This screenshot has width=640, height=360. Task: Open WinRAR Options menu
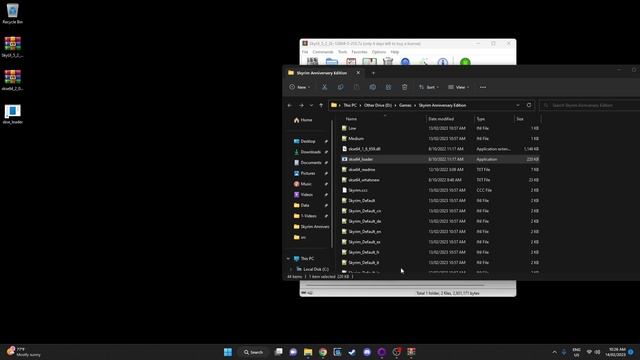pos(379,52)
